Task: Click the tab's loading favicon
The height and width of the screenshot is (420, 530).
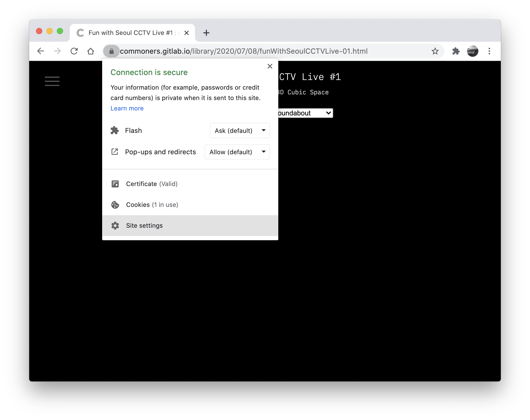Action: point(80,33)
